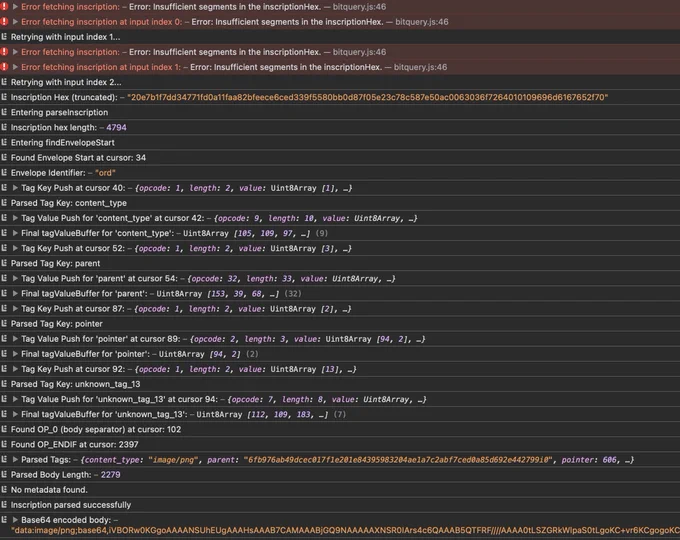The image size is (680, 540).
Task: Click log icon beside 'Tag Key Push at cursor 52'
Action: [4, 248]
